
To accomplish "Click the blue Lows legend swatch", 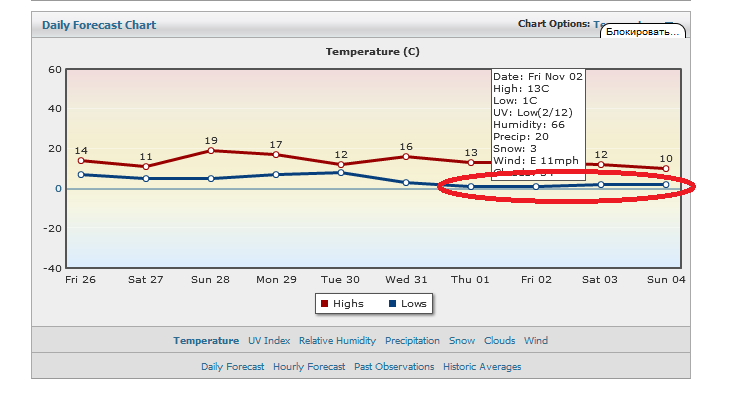I will click(393, 303).
